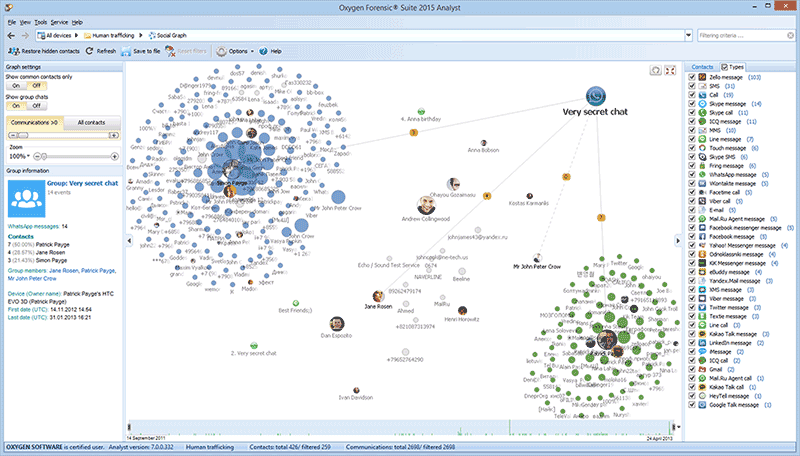
Task: Uncheck the Facetime call checkbox
Action: (692, 192)
